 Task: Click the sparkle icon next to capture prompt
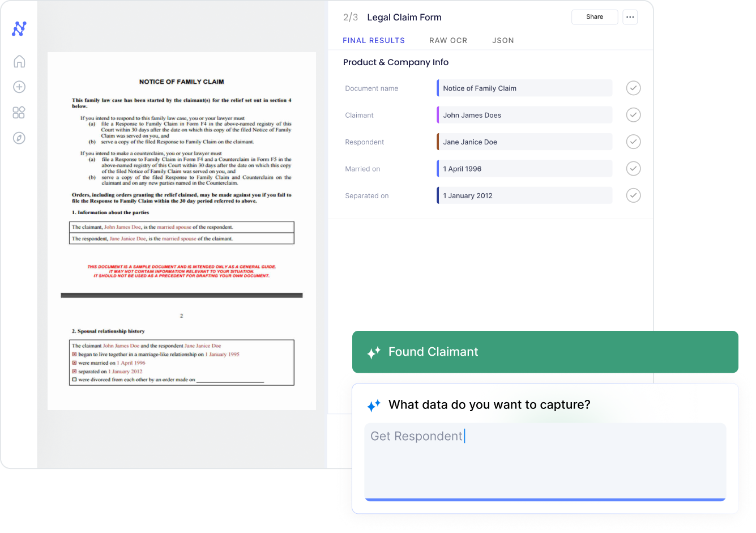374,406
